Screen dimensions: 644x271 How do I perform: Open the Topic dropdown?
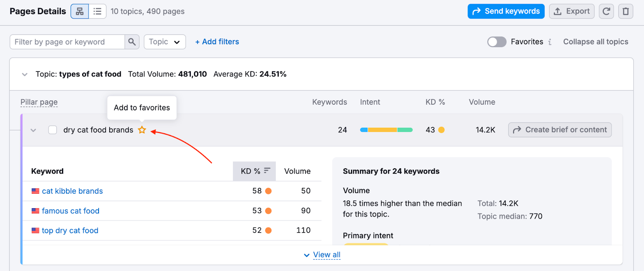coord(165,42)
